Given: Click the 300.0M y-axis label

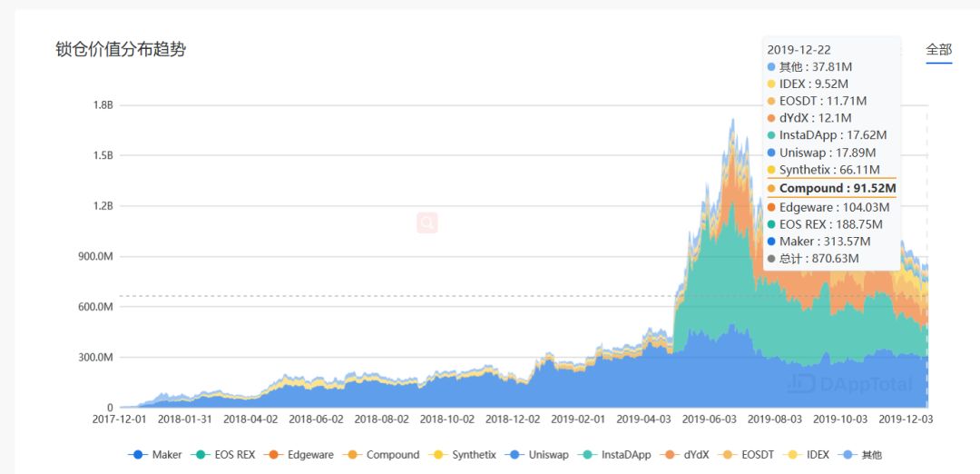Looking at the screenshot, I should coord(94,358).
